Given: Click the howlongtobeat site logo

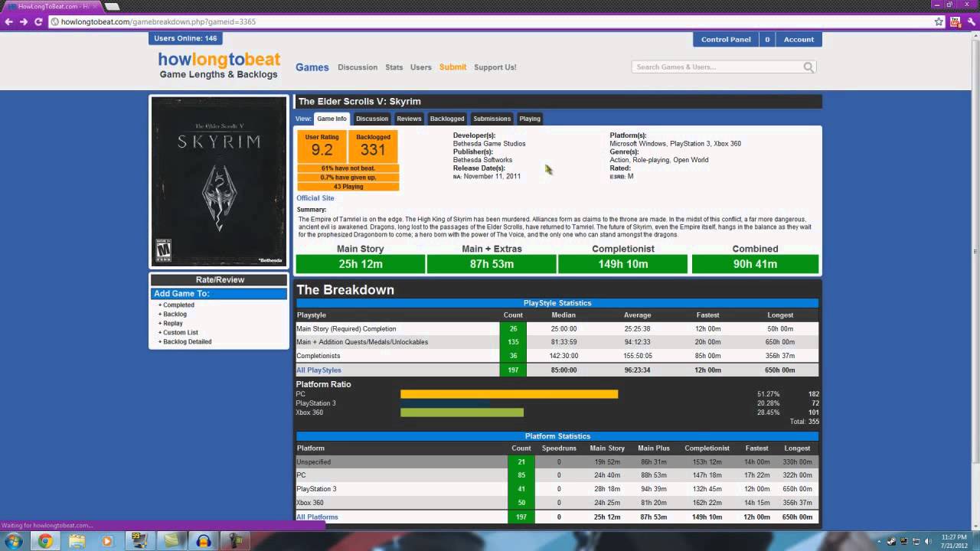Looking at the screenshot, I should [219, 66].
